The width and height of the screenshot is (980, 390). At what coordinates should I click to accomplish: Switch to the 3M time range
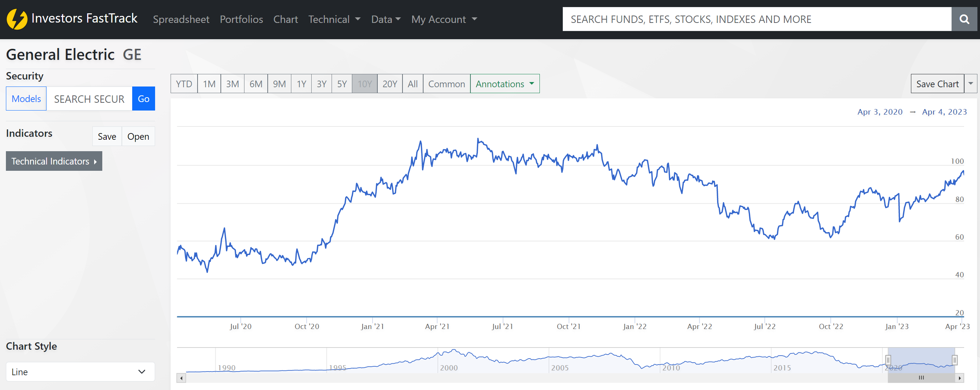tap(233, 84)
